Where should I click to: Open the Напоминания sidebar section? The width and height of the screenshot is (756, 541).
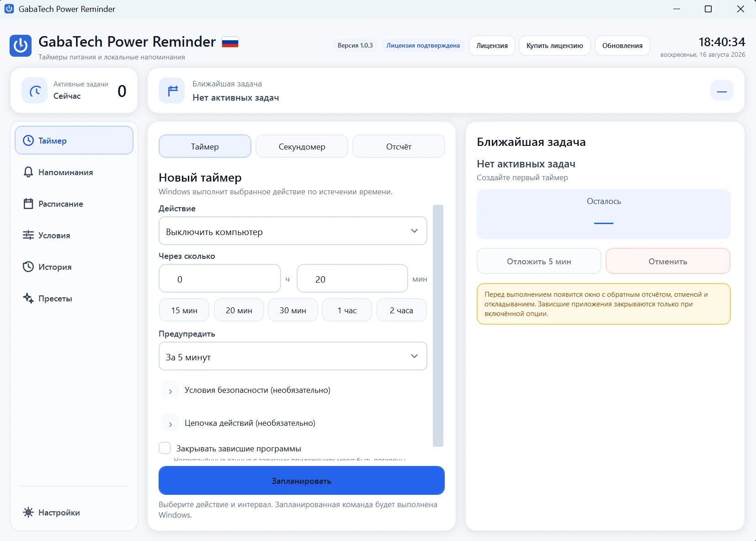(x=74, y=172)
